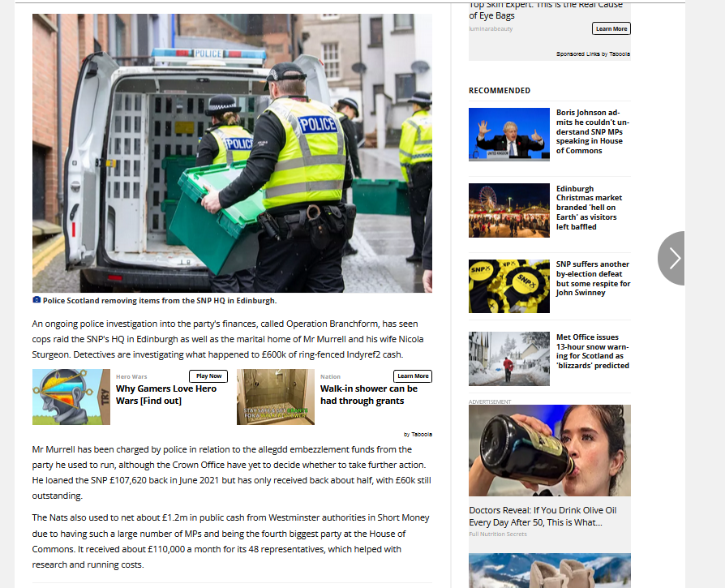Open Doctors Reveal olive oil ad headline
The width and height of the screenshot is (725, 588).
543,517
